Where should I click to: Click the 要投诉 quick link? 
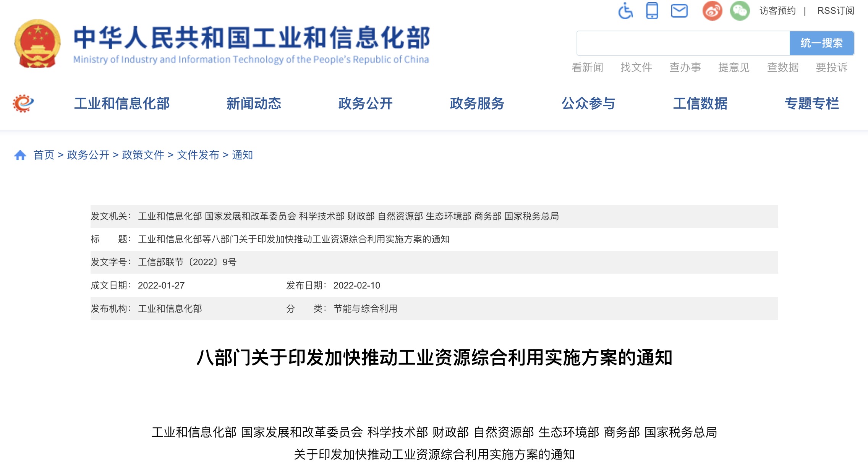(831, 68)
